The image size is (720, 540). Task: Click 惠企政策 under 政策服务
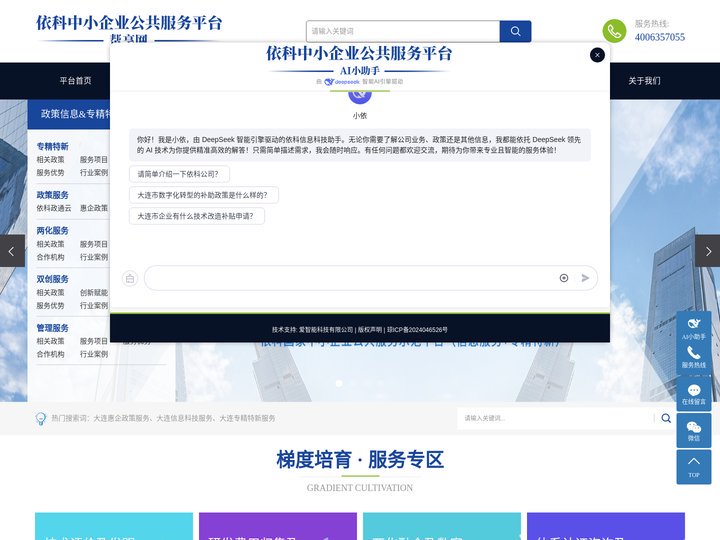point(94,208)
